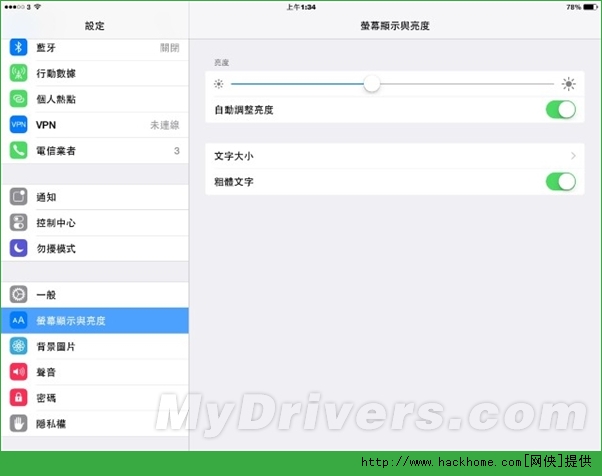
Task: Tap the Wi-Fi status bar icon
Action: 38,7
